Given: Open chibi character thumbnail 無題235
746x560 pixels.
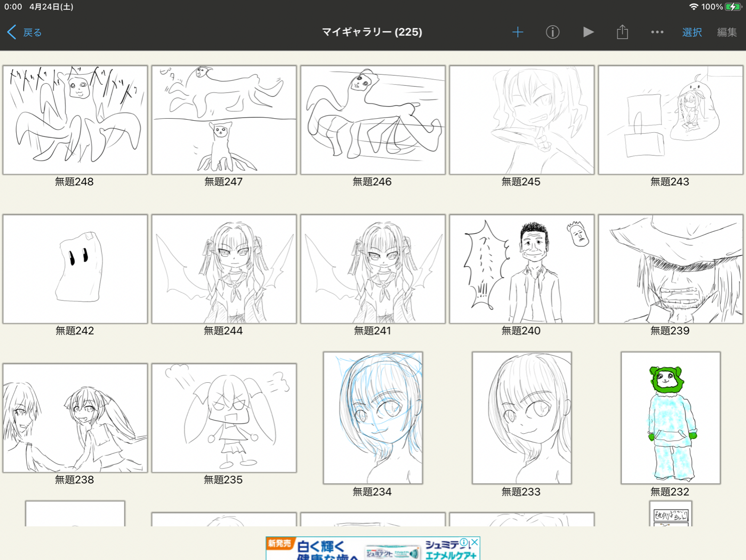Looking at the screenshot, I should 224,418.
